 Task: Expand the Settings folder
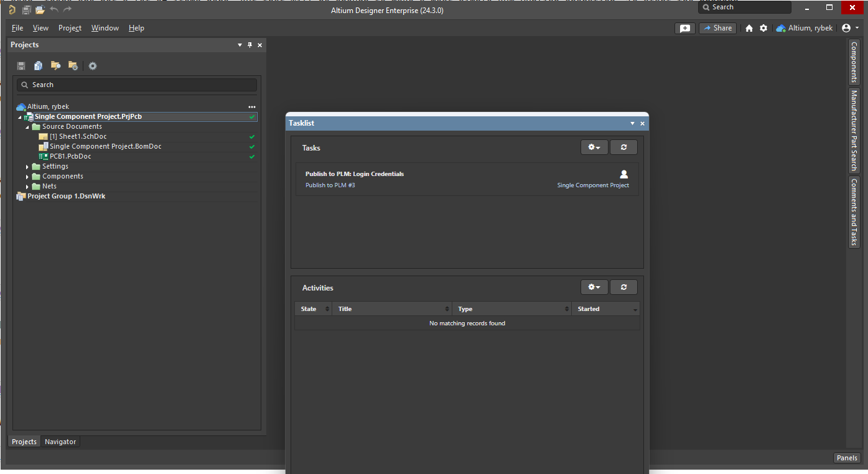27,167
